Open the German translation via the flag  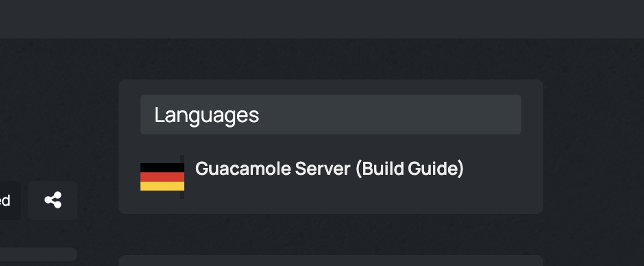pyautogui.click(x=162, y=177)
